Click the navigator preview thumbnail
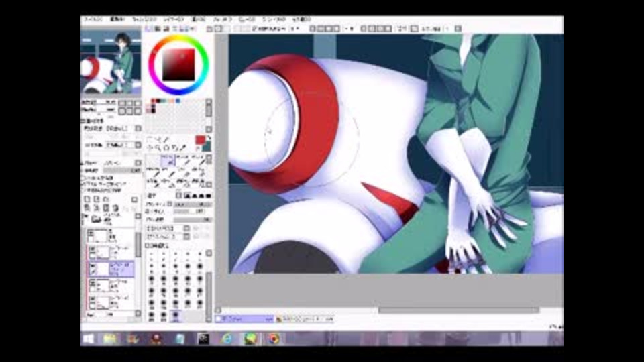 [x=111, y=63]
